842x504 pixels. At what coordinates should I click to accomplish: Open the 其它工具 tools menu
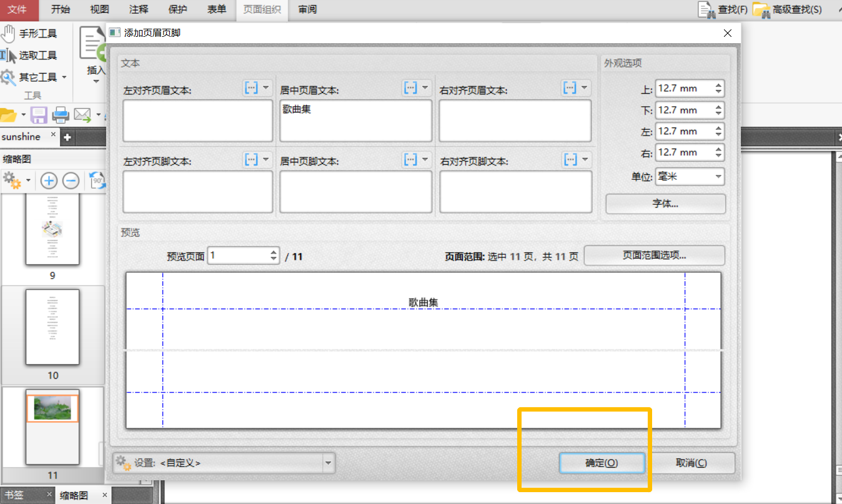pyautogui.click(x=34, y=77)
